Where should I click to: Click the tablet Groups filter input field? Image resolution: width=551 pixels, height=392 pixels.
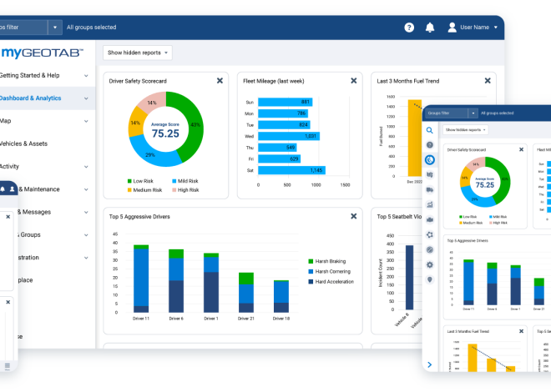pos(447,113)
